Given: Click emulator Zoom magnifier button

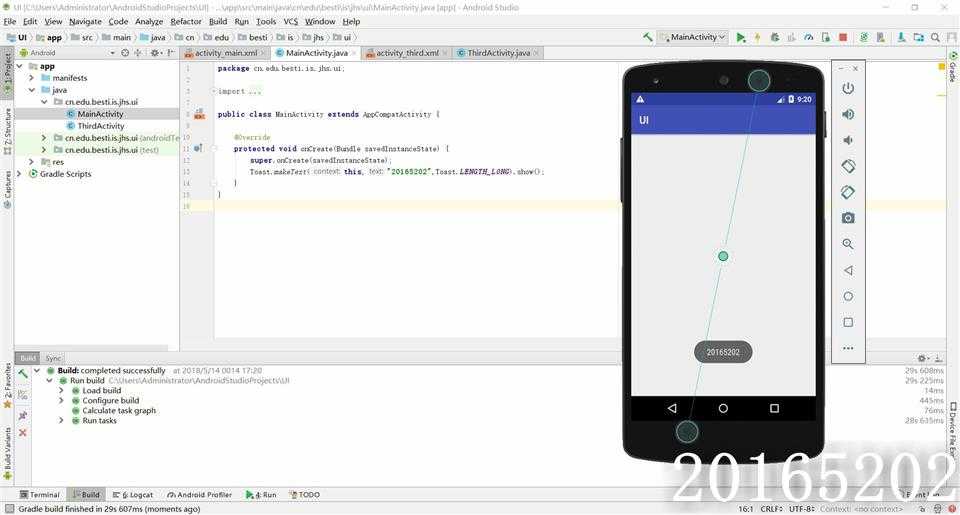Looking at the screenshot, I should tap(848, 244).
